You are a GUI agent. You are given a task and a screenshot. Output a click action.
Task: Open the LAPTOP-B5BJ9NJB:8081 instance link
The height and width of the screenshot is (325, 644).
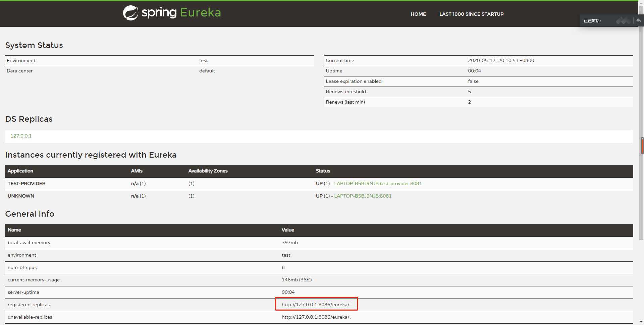[x=363, y=196]
